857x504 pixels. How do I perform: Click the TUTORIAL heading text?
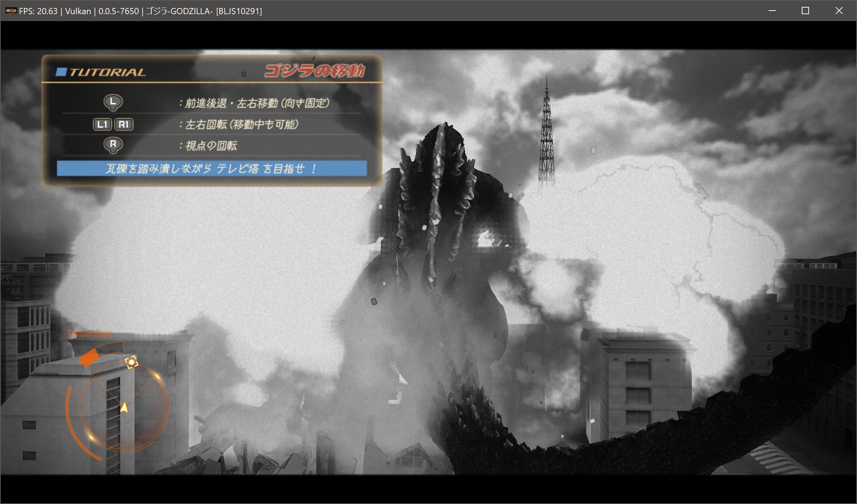click(107, 72)
